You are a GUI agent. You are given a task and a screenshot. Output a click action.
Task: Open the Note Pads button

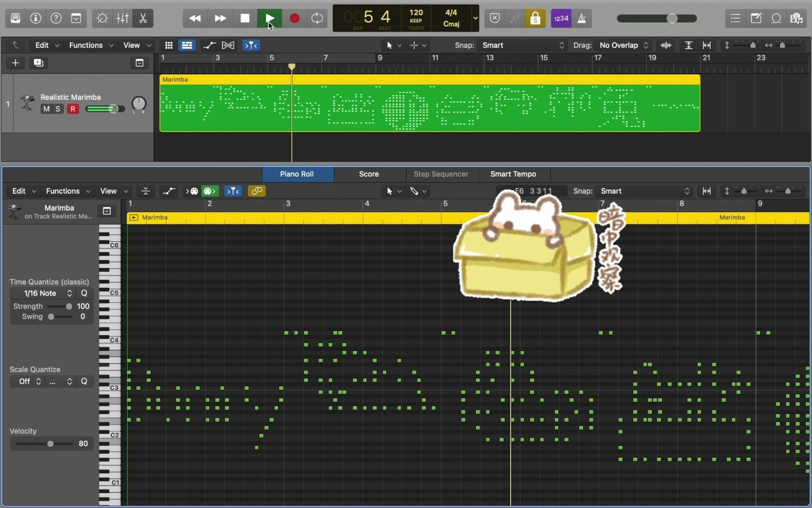(756, 18)
